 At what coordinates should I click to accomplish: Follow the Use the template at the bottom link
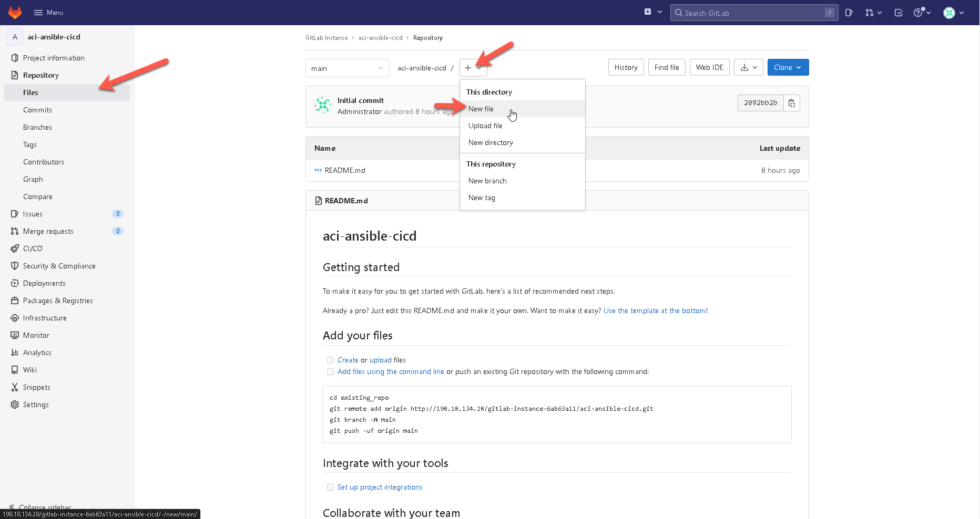tap(655, 310)
